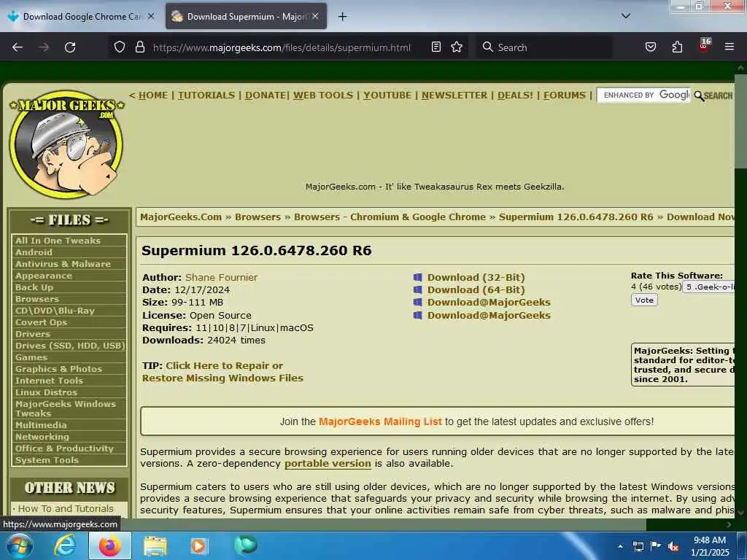Open the System Tools category
The height and width of the screenshot is (560, 747).
47,460
